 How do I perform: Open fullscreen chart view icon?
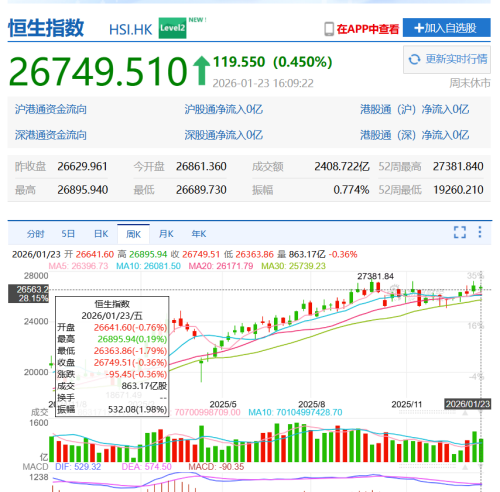(460, 232)
